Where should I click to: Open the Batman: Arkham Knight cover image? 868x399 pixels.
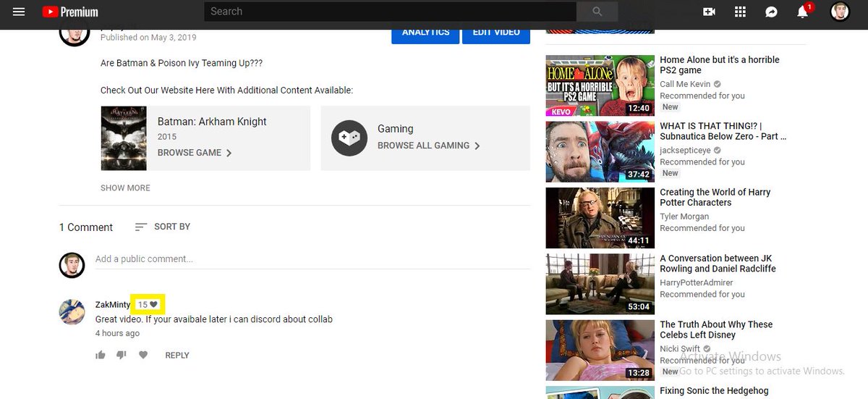(124, 138)
